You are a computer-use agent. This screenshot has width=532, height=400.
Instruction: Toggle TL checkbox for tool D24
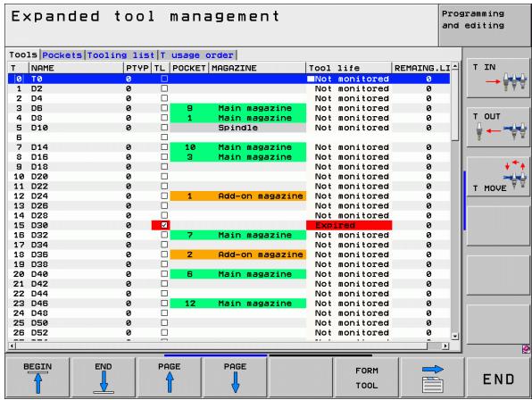tap(164, 196)
